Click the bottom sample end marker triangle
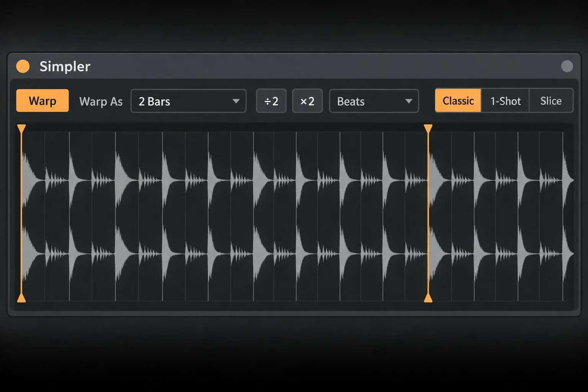 428,298
